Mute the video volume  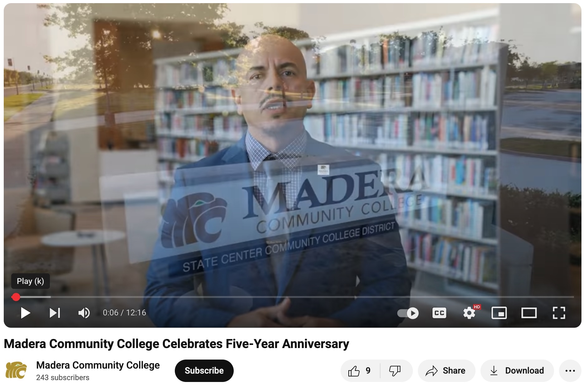(x=84, y=313)
